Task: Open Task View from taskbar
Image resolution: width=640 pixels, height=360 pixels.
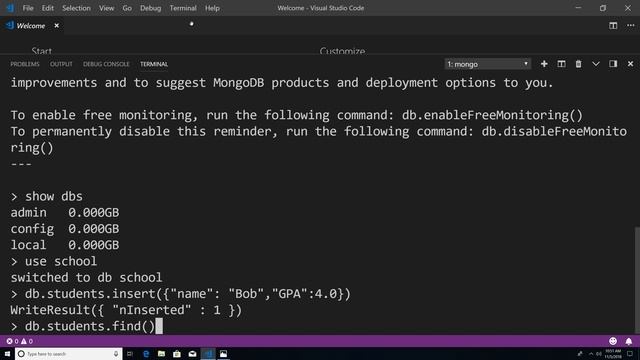Action: pos(130,354)
